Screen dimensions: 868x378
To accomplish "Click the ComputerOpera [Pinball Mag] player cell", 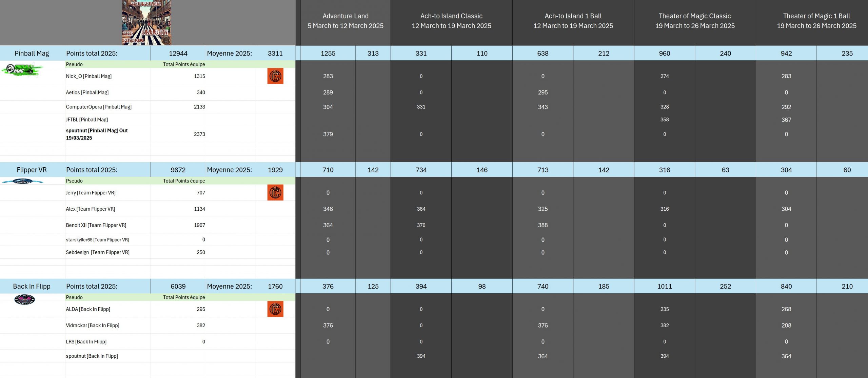I will [x=99, y=107].
